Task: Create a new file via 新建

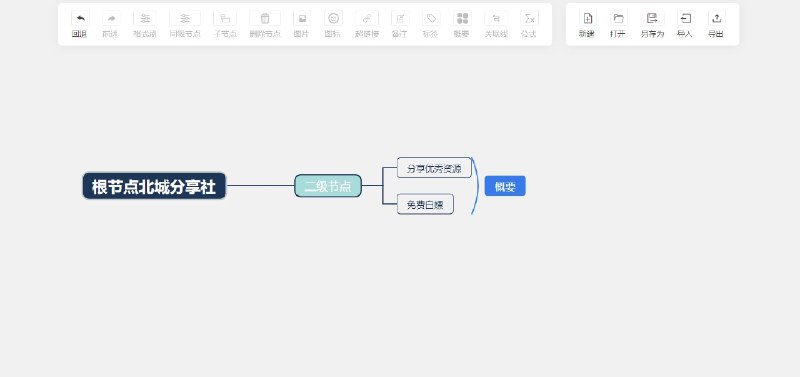Action: pos(588,18)
